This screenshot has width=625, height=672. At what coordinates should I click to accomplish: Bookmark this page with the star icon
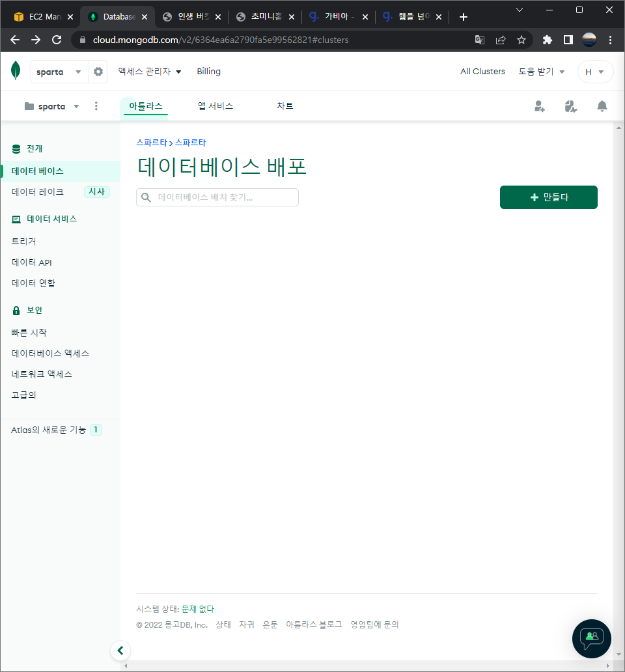[521, 40]
